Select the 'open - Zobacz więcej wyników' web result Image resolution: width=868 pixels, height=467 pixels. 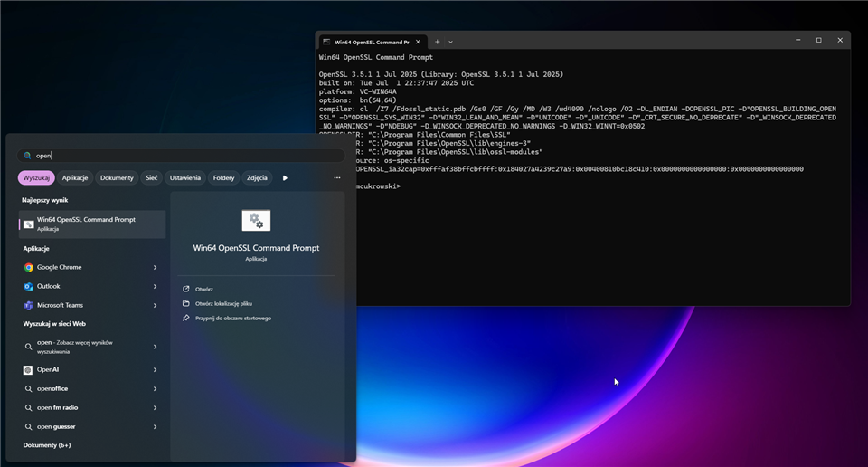[92, 347]
